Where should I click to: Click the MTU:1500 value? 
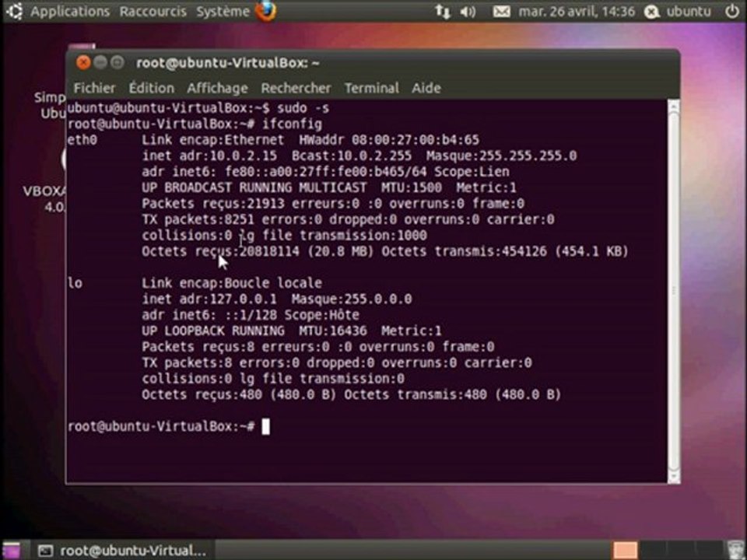click(411, 187)
